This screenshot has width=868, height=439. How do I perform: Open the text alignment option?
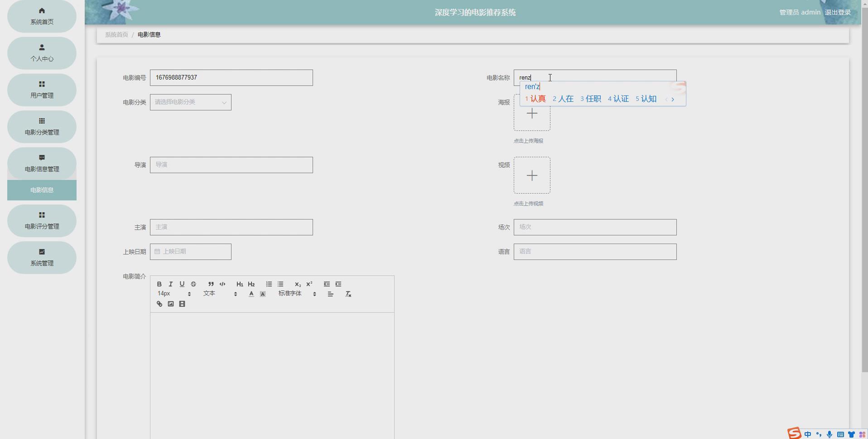(x=330, y=294)
